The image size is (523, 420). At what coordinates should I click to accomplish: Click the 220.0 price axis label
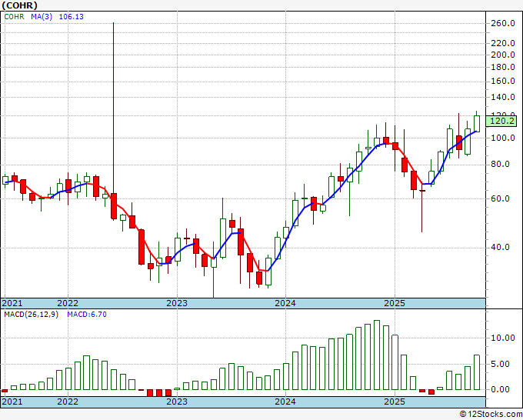[x=503, y=43]
